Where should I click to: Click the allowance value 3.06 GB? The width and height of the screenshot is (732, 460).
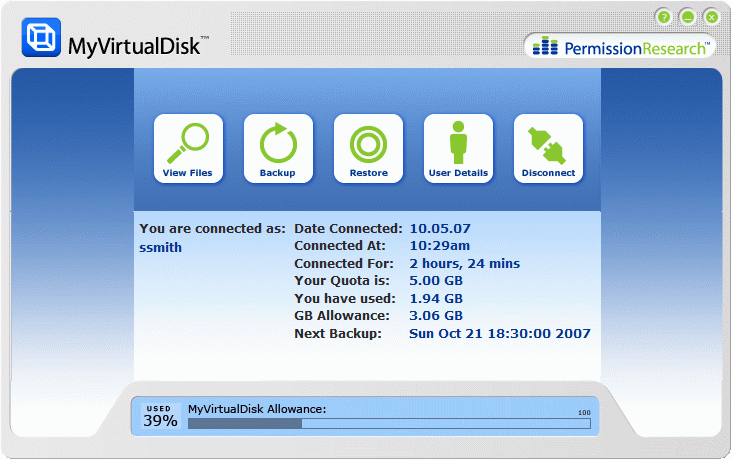click(436, 316)
